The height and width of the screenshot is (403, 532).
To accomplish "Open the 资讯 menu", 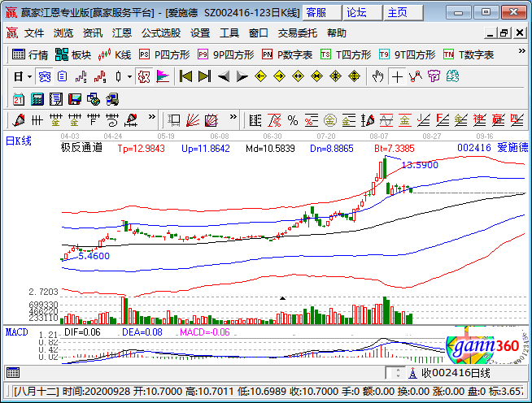I will [92, 33].
